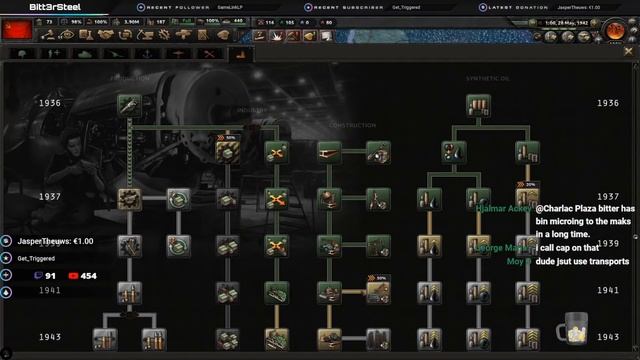Click political power value 73
Viewport: 640px width, 360px height.
pos(49,22)
